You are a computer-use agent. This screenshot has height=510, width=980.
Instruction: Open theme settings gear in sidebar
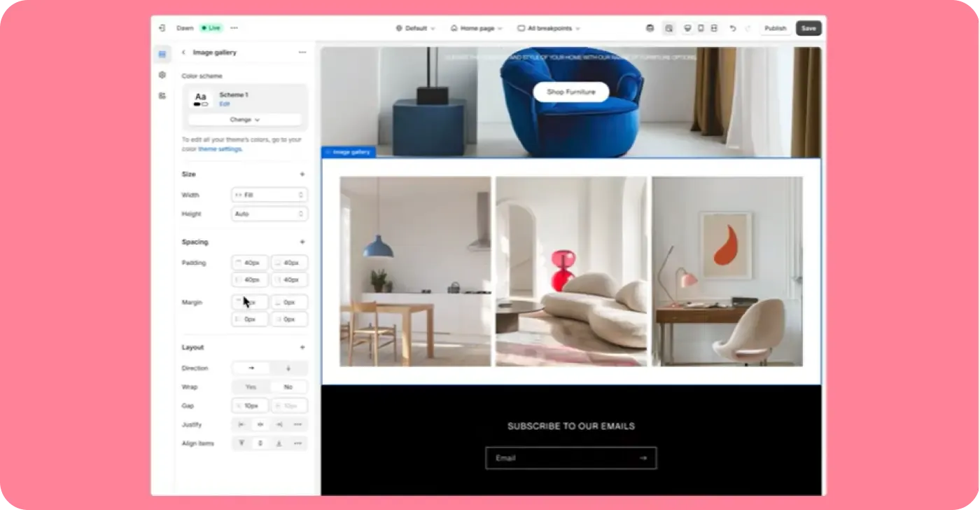click(162, 75)
